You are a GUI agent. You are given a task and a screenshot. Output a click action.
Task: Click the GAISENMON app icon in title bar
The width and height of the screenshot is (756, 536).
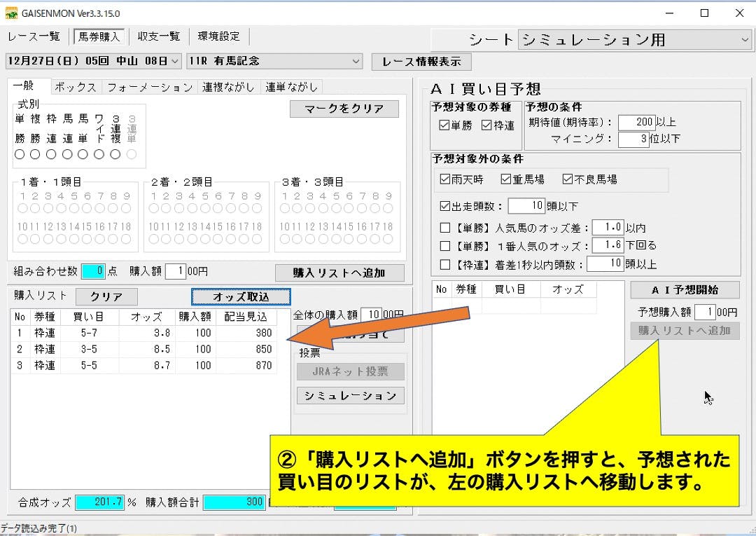(11, 13)
